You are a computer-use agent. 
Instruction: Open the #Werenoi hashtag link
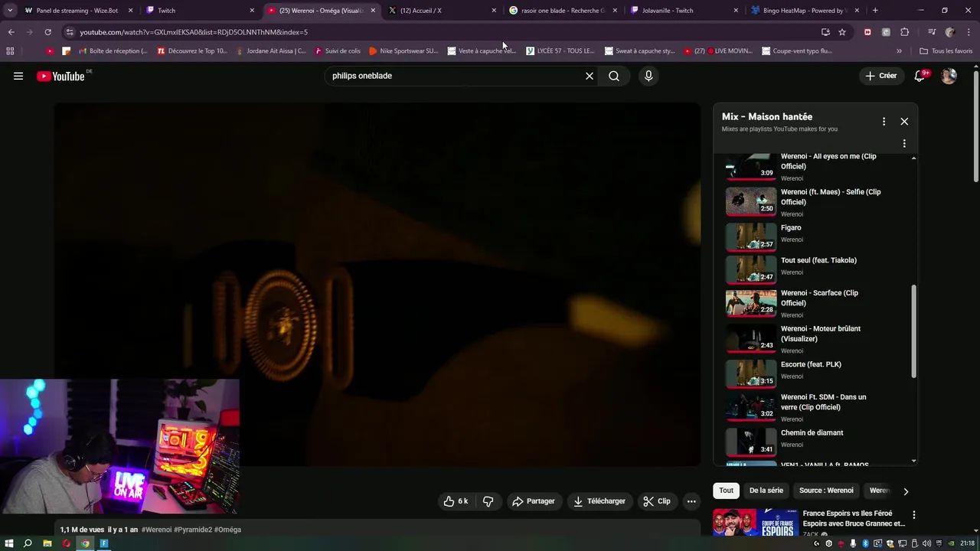pyautogui.click(x=156, y=530)
